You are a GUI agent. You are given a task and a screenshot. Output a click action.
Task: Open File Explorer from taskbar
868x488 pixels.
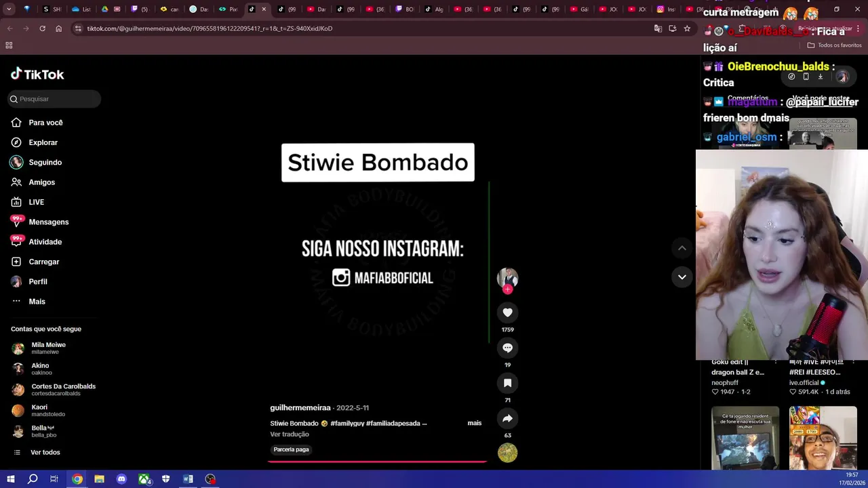click(x=99, y=479)
